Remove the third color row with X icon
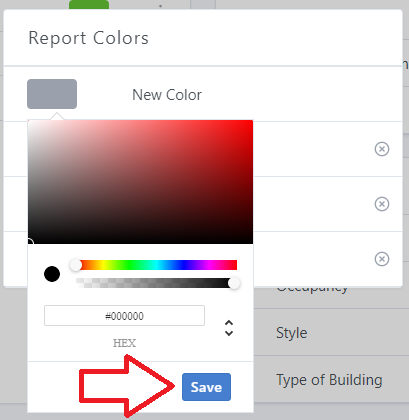This screenshot has width=409, height=420. (x=382, y=259)
